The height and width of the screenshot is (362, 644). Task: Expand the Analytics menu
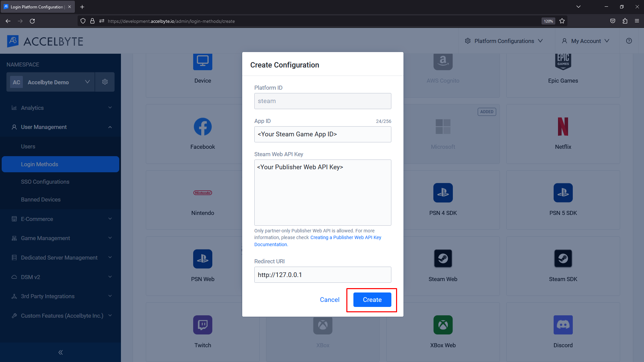[x=60, y=108]
